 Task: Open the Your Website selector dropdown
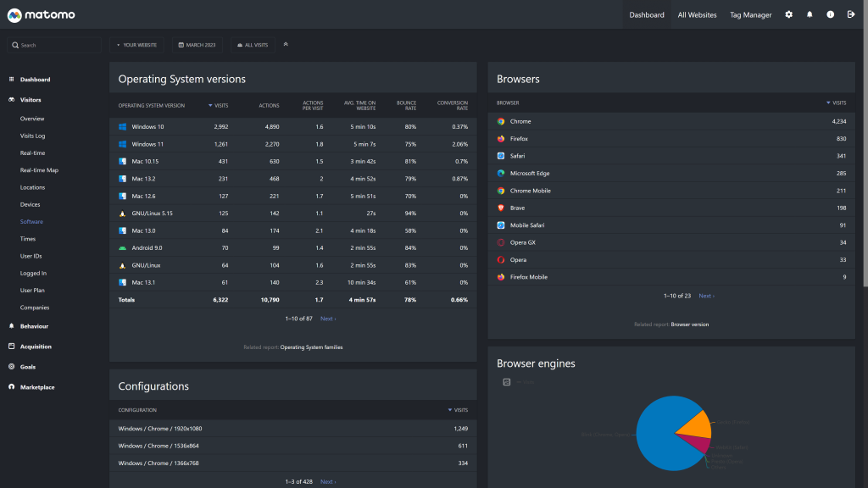[136, 45]
